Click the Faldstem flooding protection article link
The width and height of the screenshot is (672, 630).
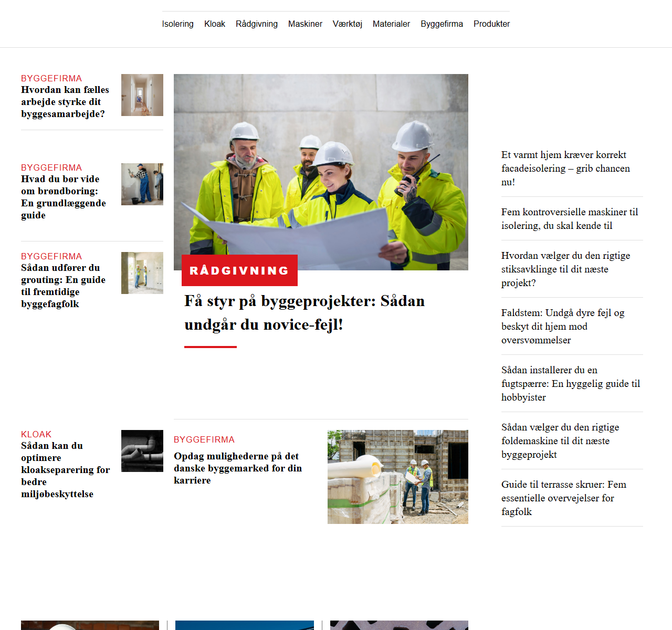click(x=562, y=327)
